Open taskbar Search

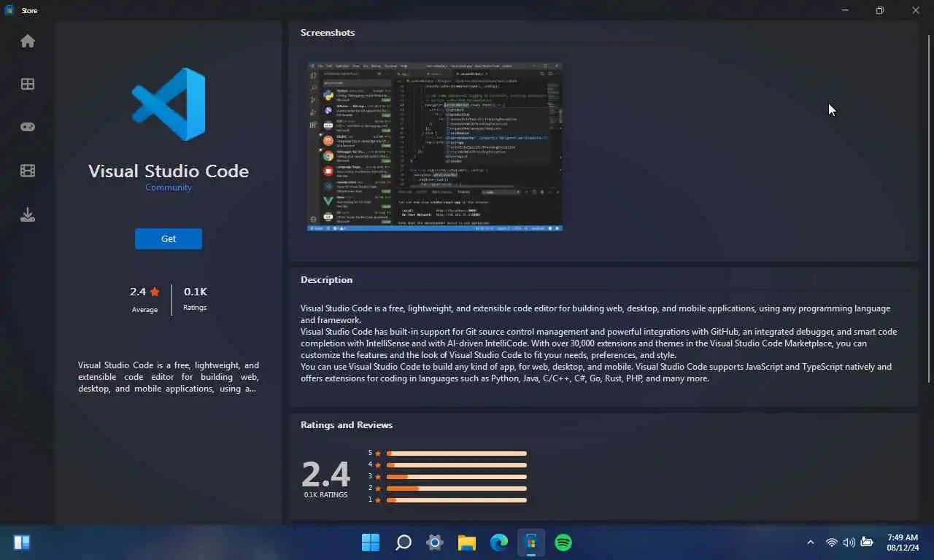click(x=403, y=542)
